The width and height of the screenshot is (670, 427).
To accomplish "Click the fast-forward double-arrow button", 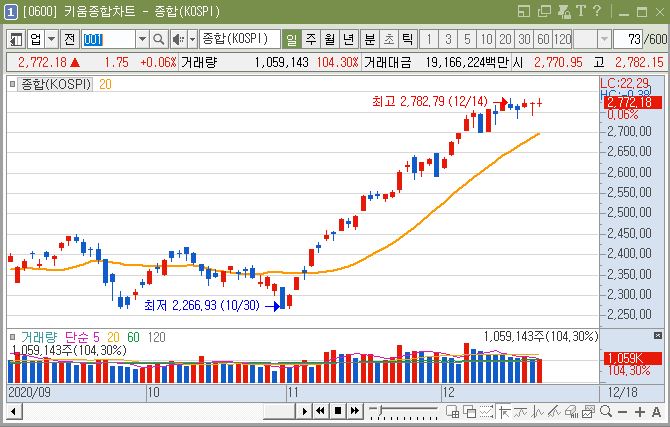I will 355,412.
